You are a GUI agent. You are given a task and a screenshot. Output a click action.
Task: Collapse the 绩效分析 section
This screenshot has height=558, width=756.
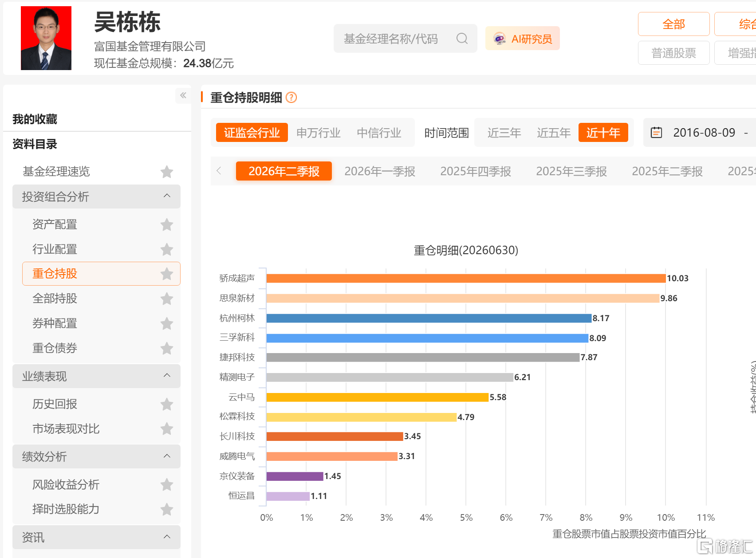[167, 456]
